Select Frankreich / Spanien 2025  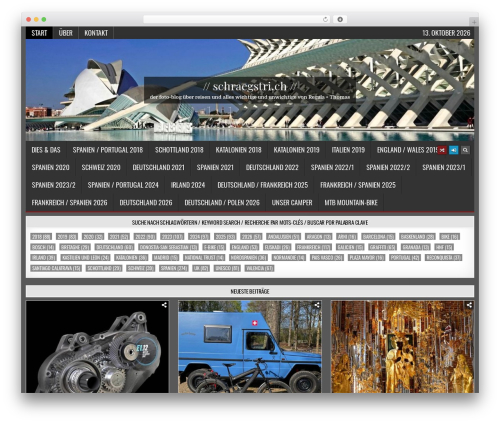[x=358, y=185]
